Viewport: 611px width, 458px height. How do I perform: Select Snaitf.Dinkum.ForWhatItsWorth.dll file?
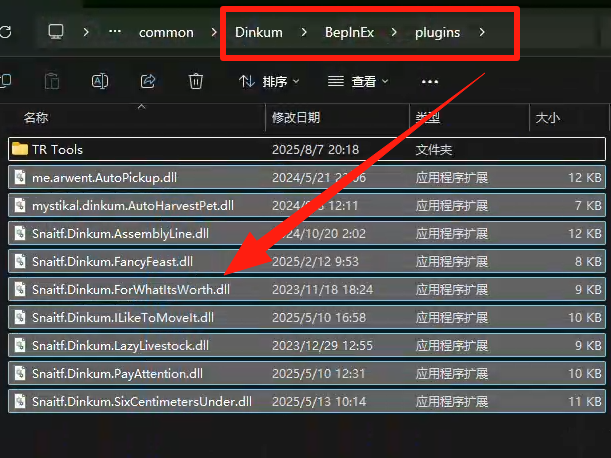tap(307, 290)
